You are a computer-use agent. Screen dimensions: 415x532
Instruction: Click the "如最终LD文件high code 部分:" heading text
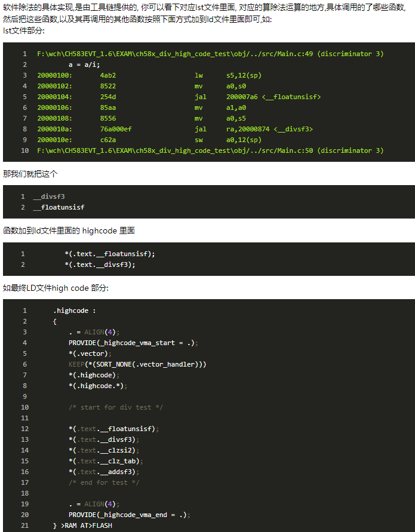click(56, 288)
